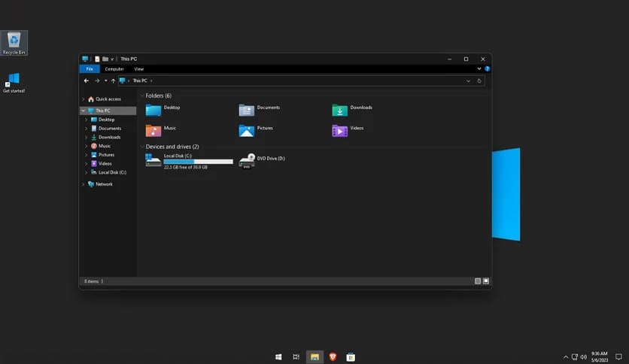Screen dimensions: 629x364
Task: Click the Local Disk (C:) storage bar
Action: point(198,162)
